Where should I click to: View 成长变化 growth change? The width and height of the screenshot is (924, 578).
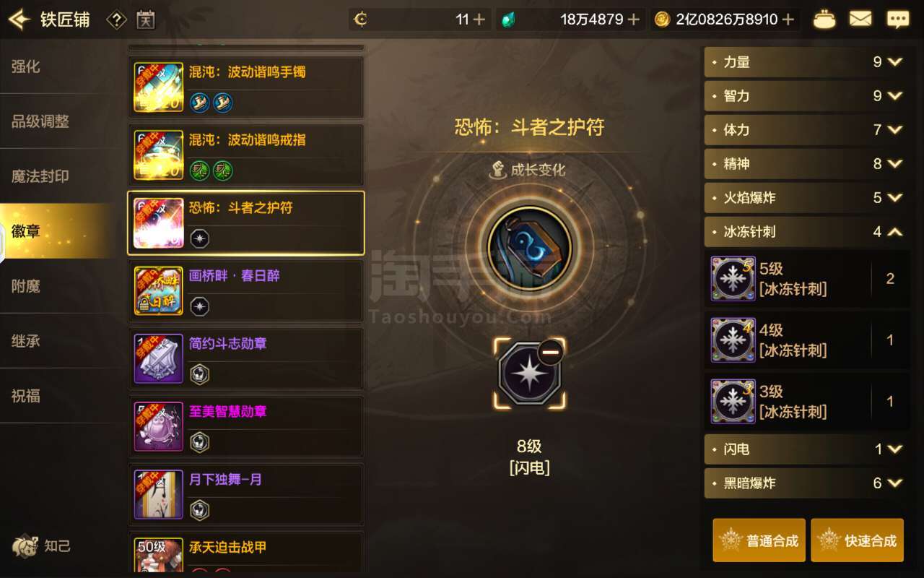click(528, 171)
